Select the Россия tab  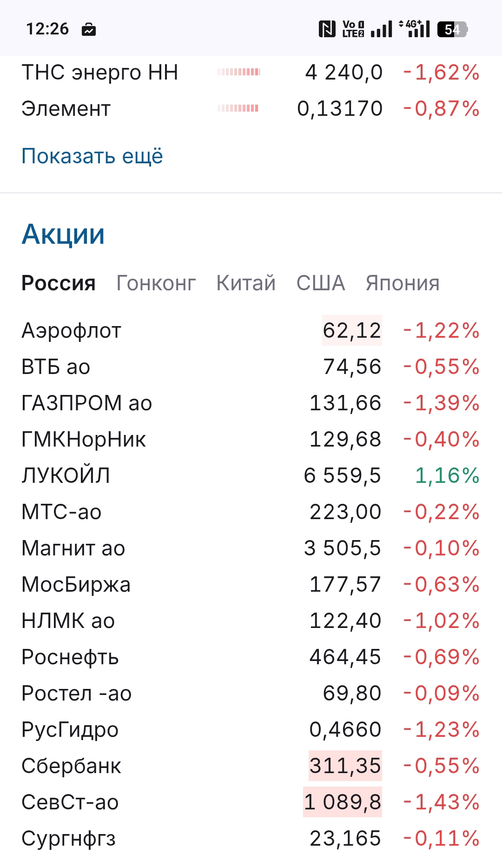coord(59,283)
